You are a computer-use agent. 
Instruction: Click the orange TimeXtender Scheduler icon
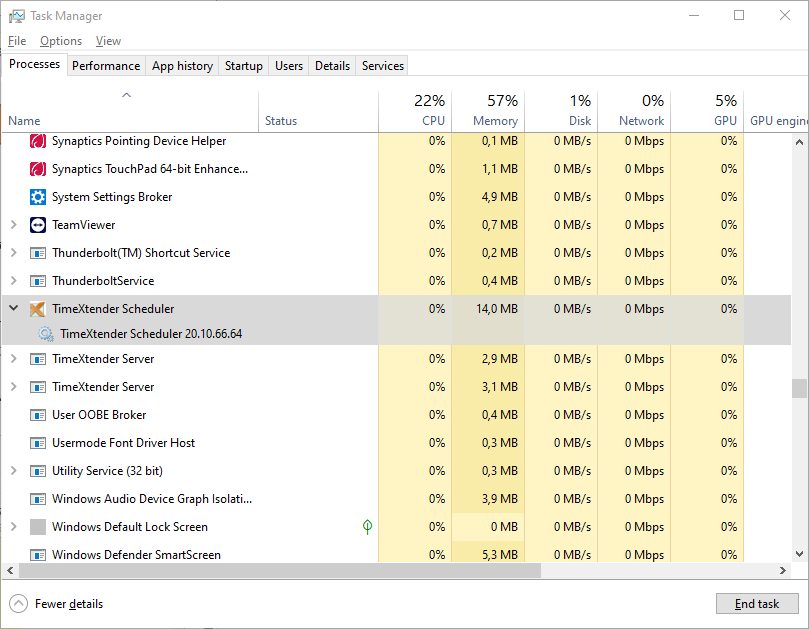click(38, 309)
